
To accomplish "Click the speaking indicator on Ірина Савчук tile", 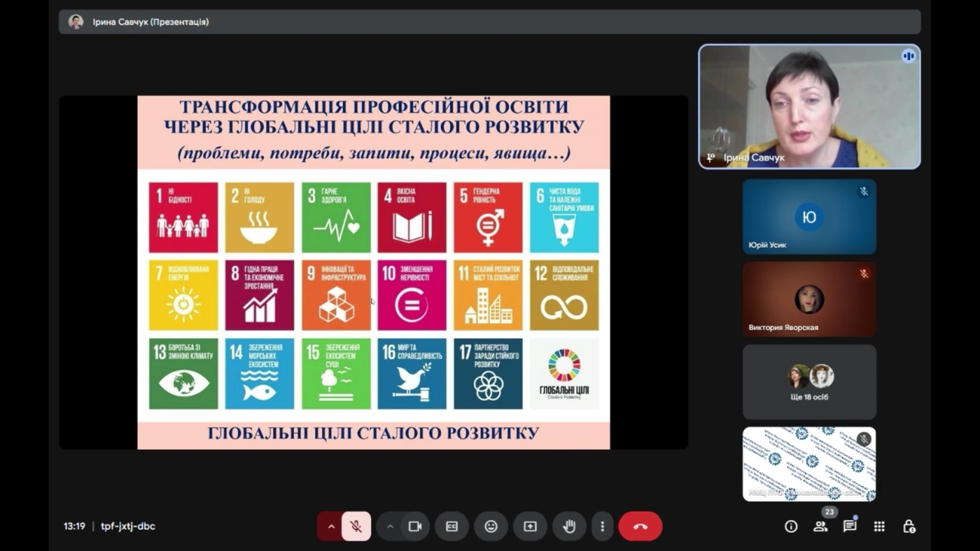I will coord(909,56).
